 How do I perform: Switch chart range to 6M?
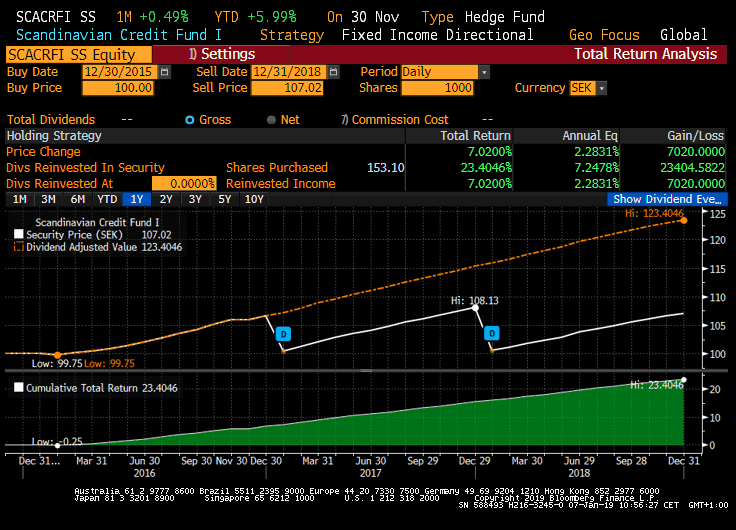78,199
